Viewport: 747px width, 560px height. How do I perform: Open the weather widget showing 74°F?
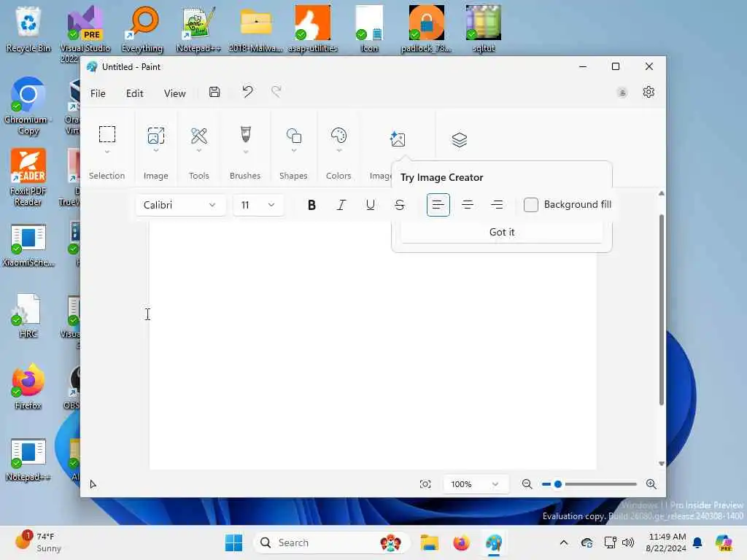(x=38, y=542)
